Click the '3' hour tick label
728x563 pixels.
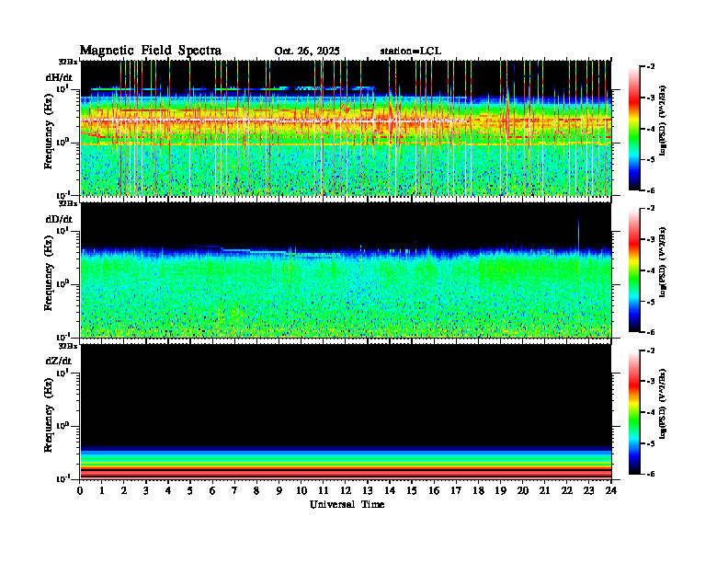pos(146,490)
